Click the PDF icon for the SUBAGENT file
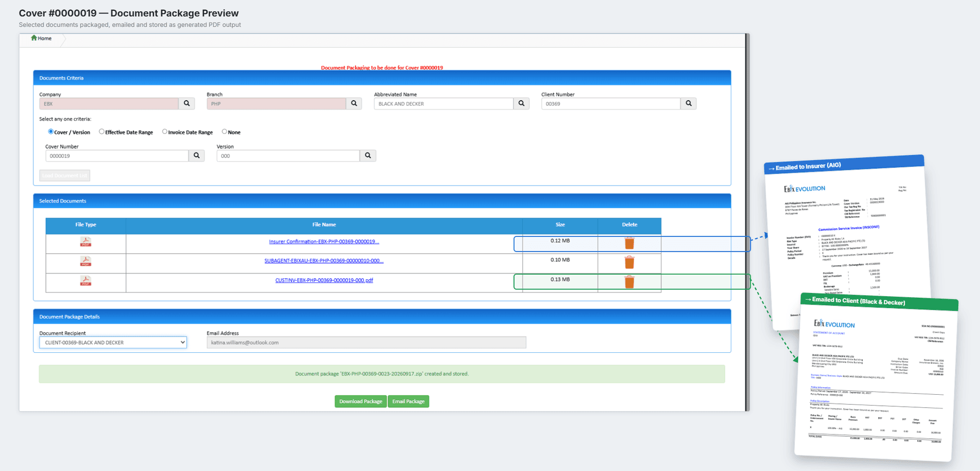This screenshot has height=471, width=980. tap(85, 261)
